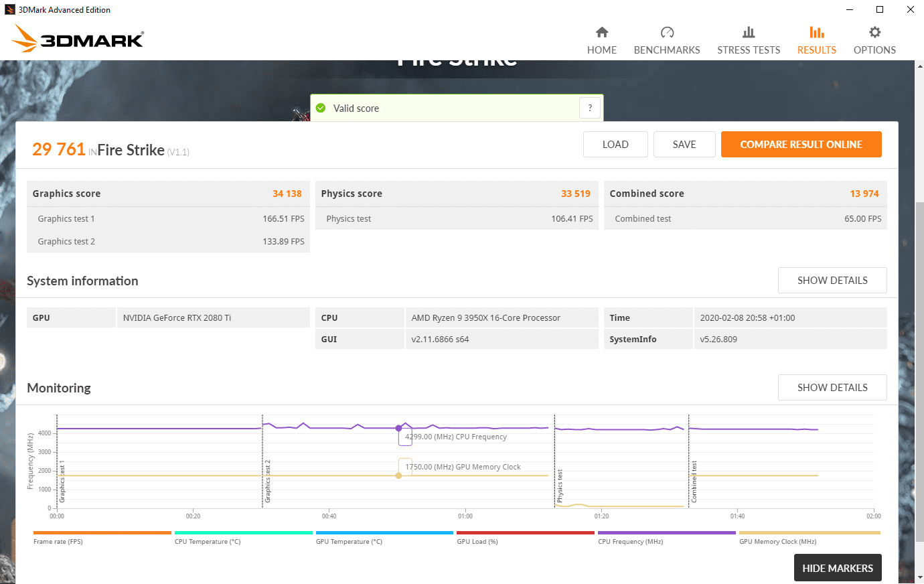Click the System information heading
The width and height of the screenshot is (924, 584).
pyautogui.click(x=82, y=281)
